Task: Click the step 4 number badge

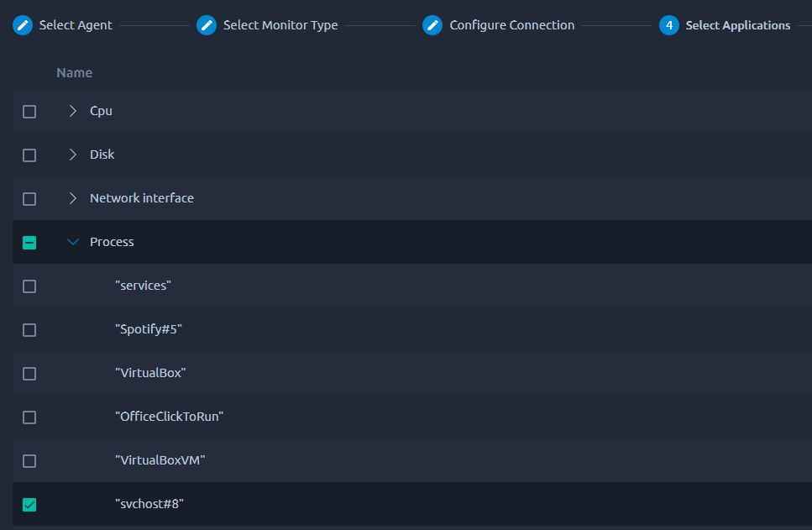Action: (x=669, y=25)
